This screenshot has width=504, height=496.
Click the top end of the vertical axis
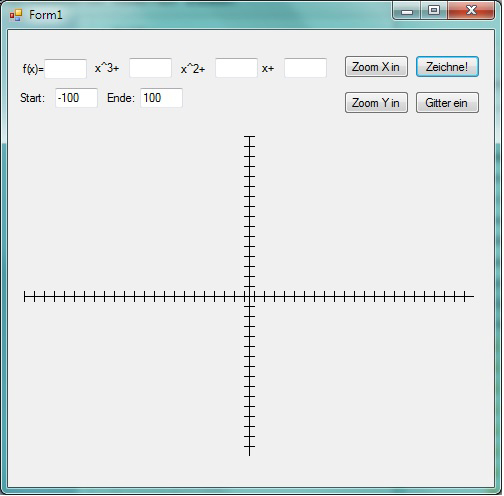[x=249, y=136]
